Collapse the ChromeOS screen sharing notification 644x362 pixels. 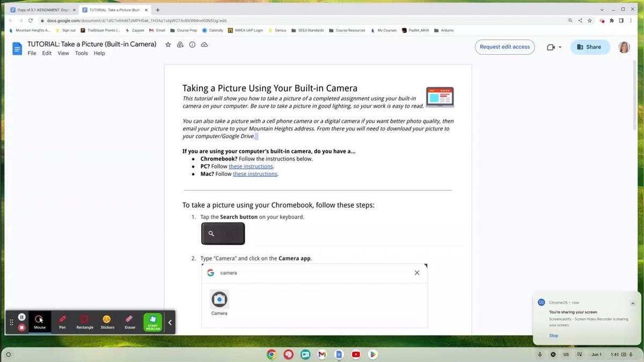(x=633, y=303)
